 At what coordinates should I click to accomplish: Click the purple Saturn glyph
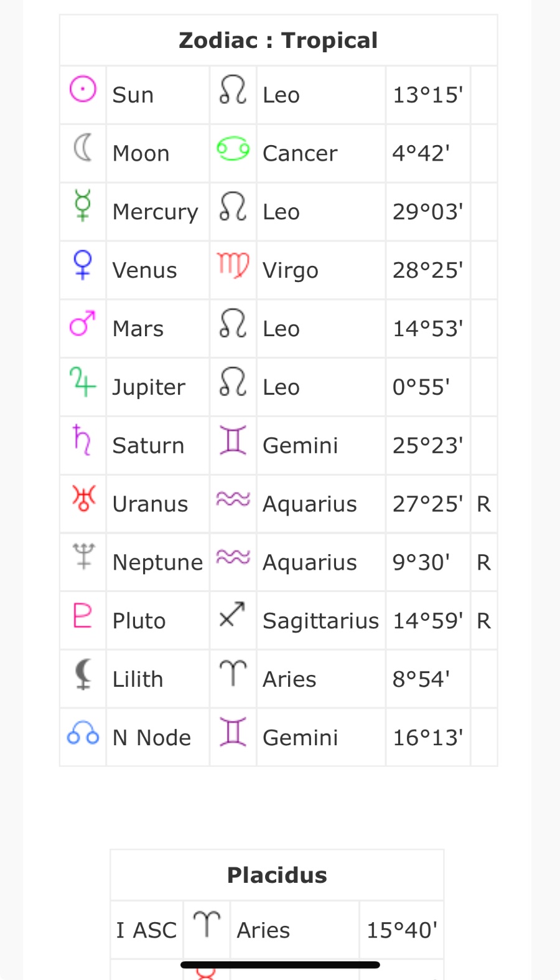tap(82, 440)
